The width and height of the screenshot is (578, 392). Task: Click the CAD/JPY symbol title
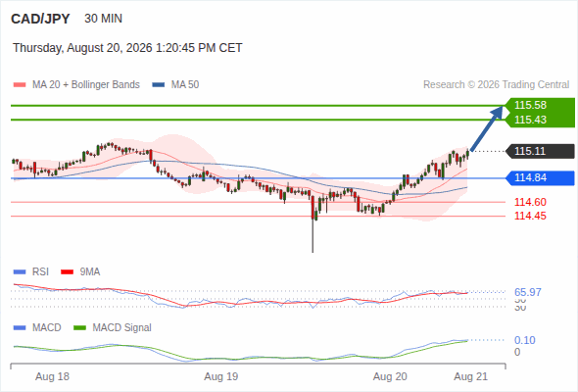40,19
